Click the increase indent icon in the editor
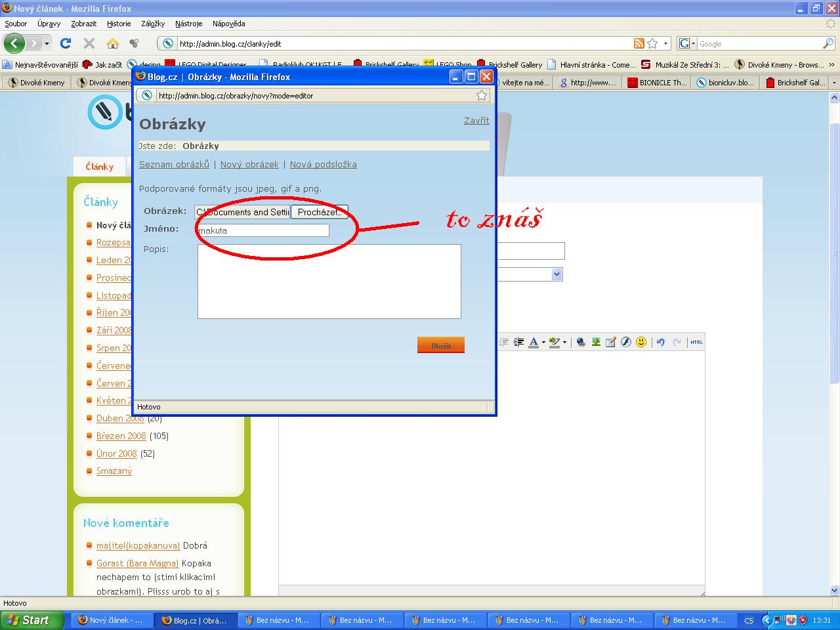This screenshot has height=630, width=840. coord(518,342)
